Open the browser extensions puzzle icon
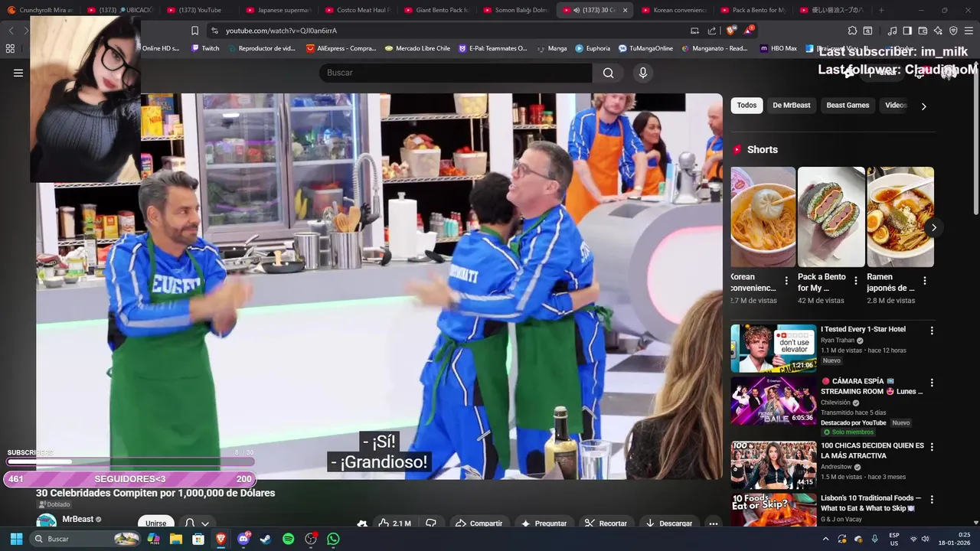Image resolution: width=980 pixels, height=551 pixels. (x=852, y=31)
